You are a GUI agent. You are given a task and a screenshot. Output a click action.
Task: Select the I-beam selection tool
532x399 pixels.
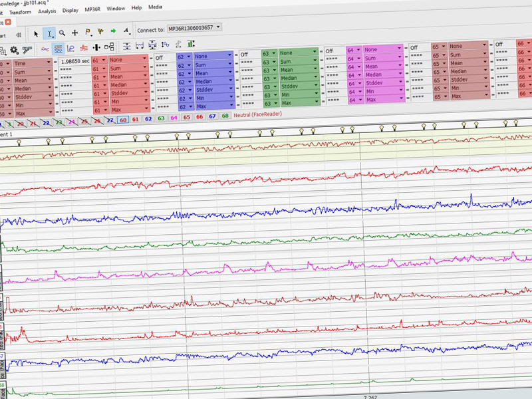click(x=50, y=33)
